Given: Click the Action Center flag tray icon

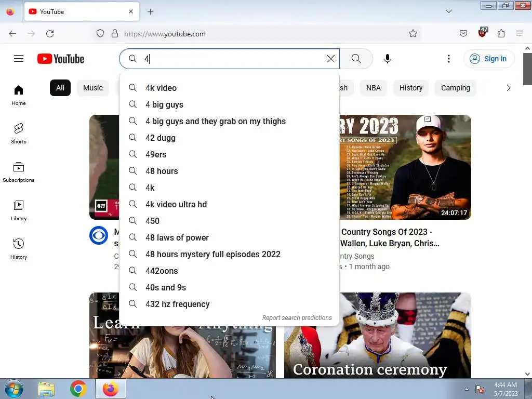Looking at the screenshot, I should pyautogui.click(x=480, y=389).
